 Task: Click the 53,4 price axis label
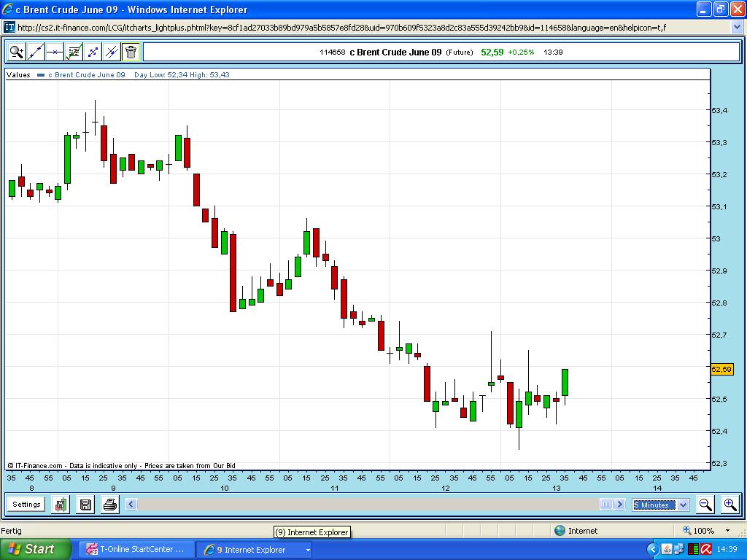click(719, 111)
